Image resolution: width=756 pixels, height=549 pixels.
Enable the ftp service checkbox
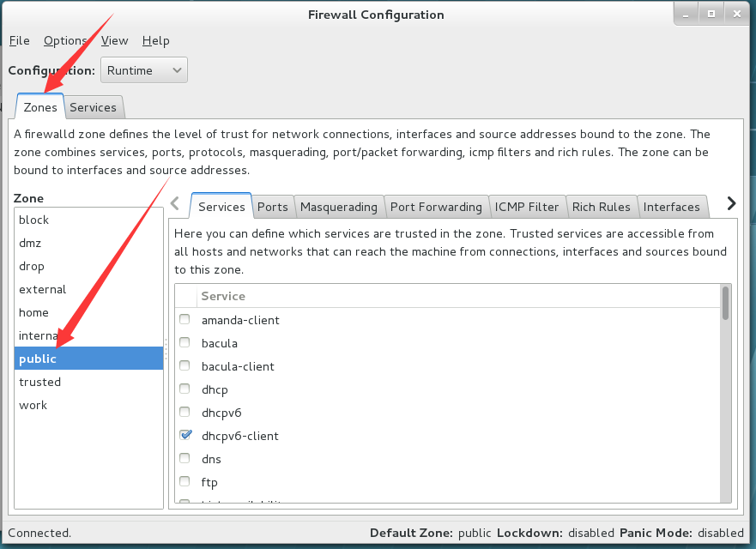pos(184,481)
